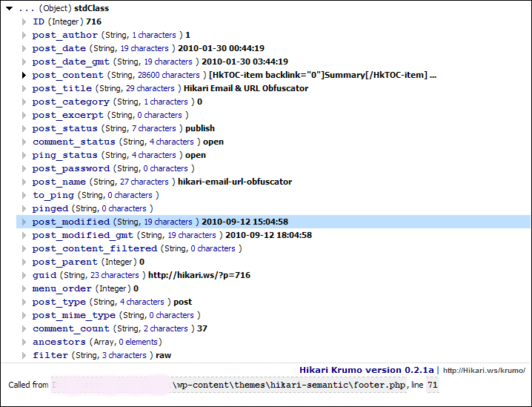Click the value 'publish'
Image resolution: width=532 pixels, height=407 pixels.
click(200, 129)
